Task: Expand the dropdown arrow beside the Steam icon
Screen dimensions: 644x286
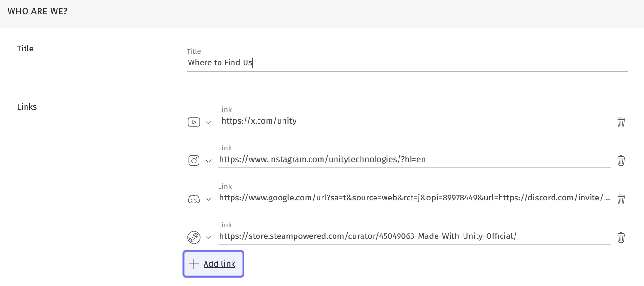Action: pos(208,237)
